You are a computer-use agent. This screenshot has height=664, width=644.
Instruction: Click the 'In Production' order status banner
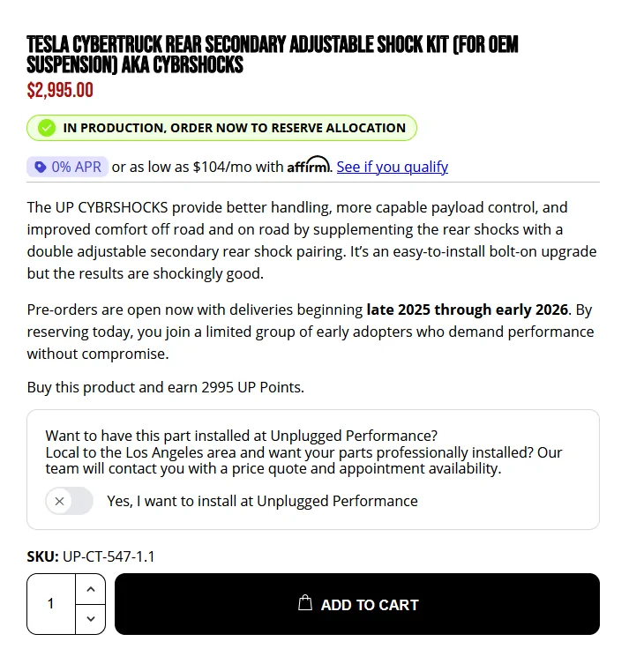(221, 128)
